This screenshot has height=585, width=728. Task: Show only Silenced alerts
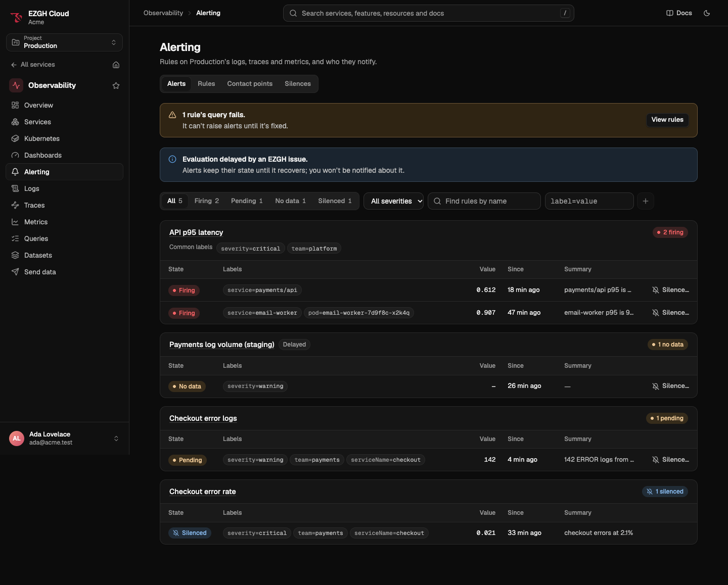click(335, 201)
